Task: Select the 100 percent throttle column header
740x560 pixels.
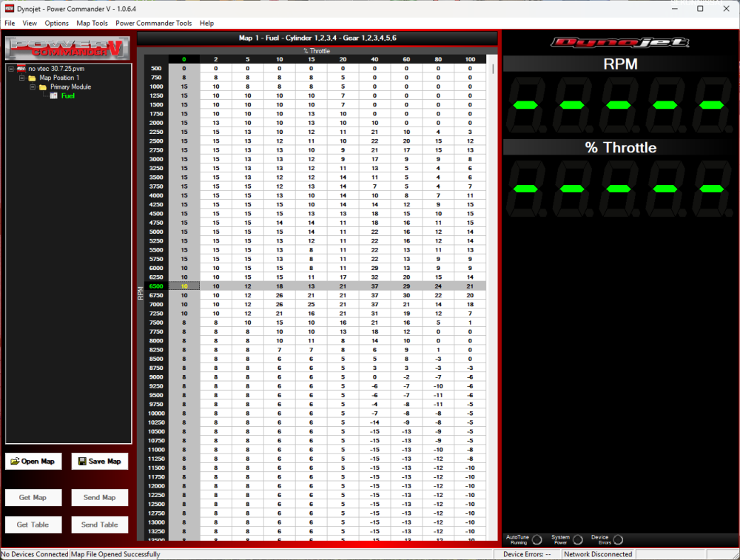Action: [470, 59]
